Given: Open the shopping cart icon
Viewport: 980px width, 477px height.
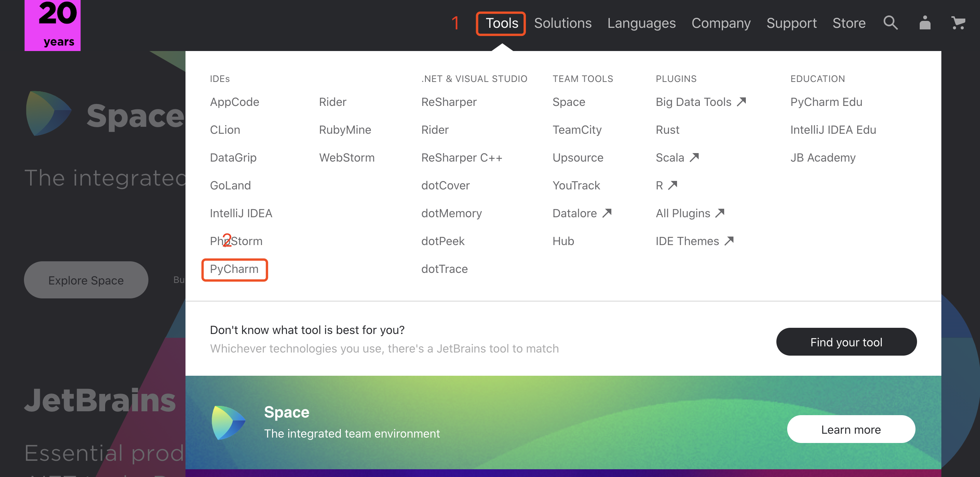Looking at the screenshot, I should (958, 23).
